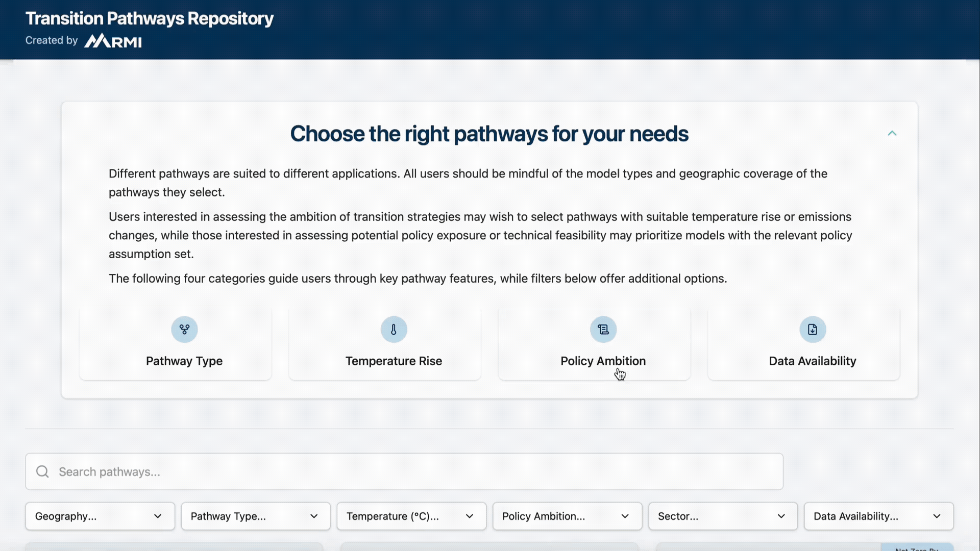Click the RMI logo in header
980x551 pixels.
pos(113,41)
